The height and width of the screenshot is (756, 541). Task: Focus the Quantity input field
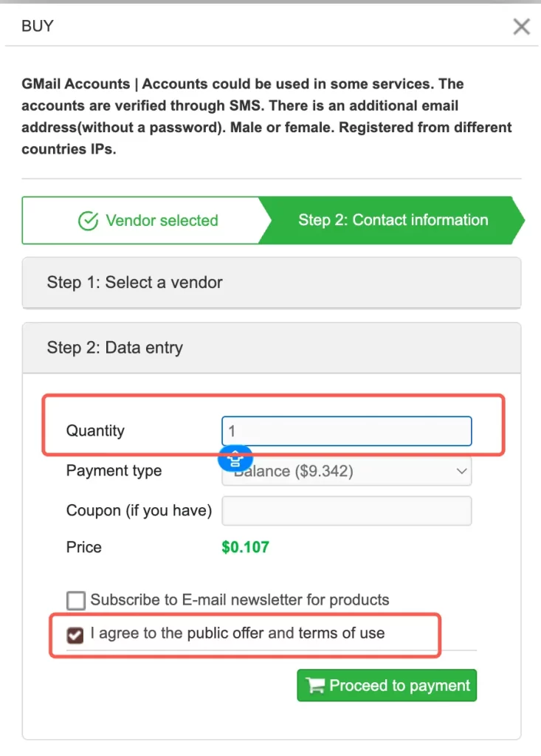click(346, 431)
